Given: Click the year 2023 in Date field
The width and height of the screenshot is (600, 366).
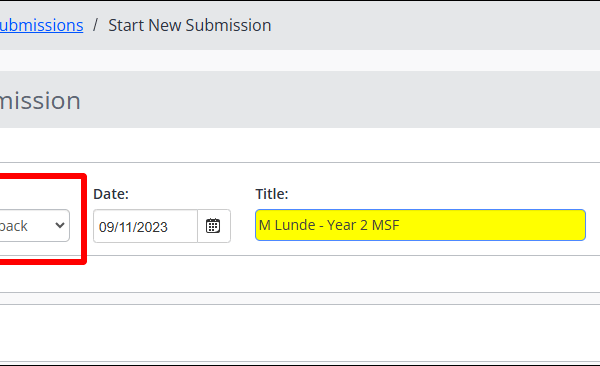Looking at the screenshot, I should point(151,227).
